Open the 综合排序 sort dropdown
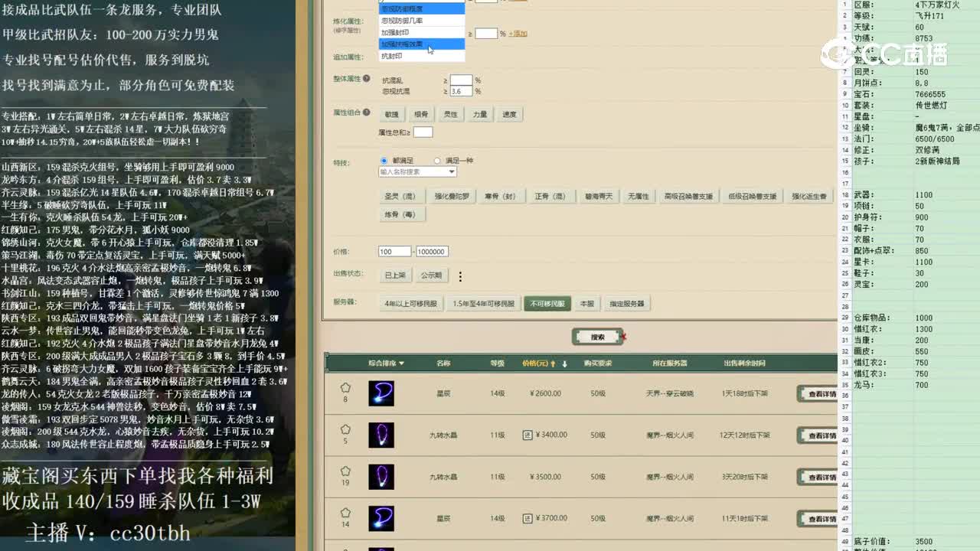This screenshot has height=551, width=980. click(387, 364)
